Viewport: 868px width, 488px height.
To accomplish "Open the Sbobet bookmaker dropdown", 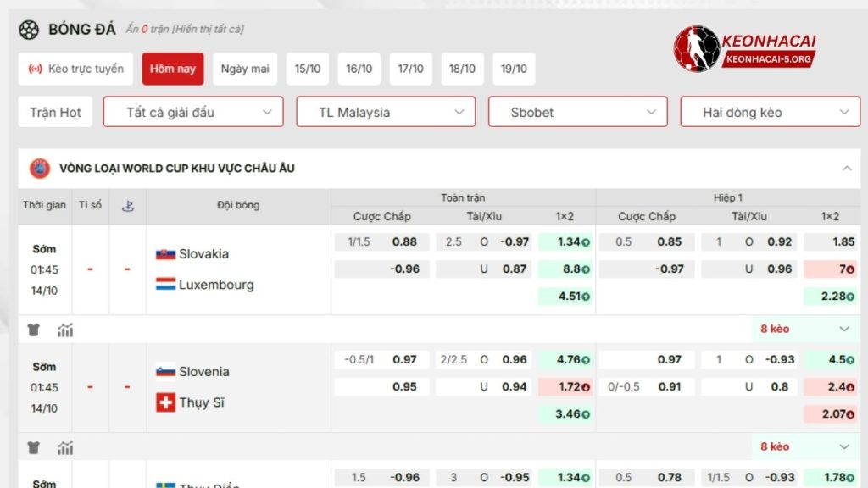I will click(x=577, y=111).
